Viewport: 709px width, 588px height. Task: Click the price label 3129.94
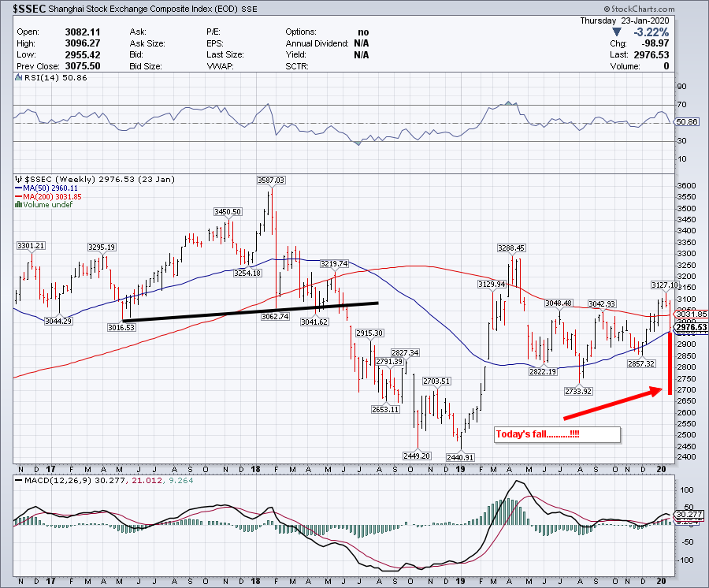pos(492,284)
